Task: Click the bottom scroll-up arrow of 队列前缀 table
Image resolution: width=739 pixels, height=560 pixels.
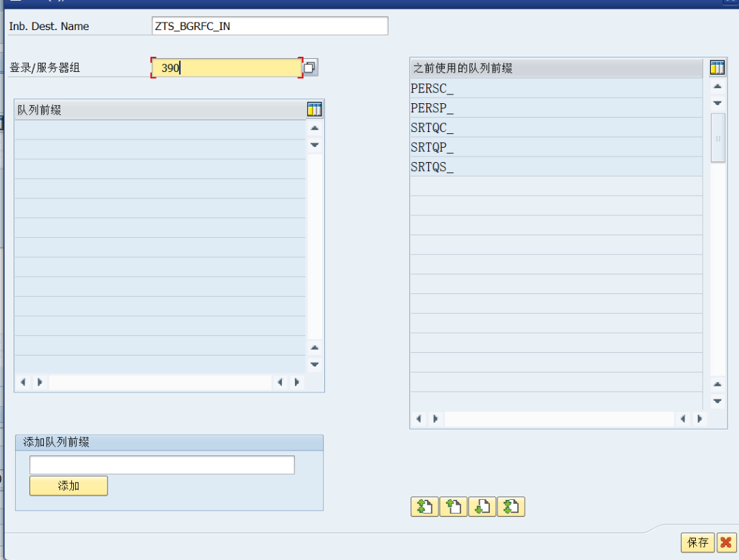Action: [315, 347]
